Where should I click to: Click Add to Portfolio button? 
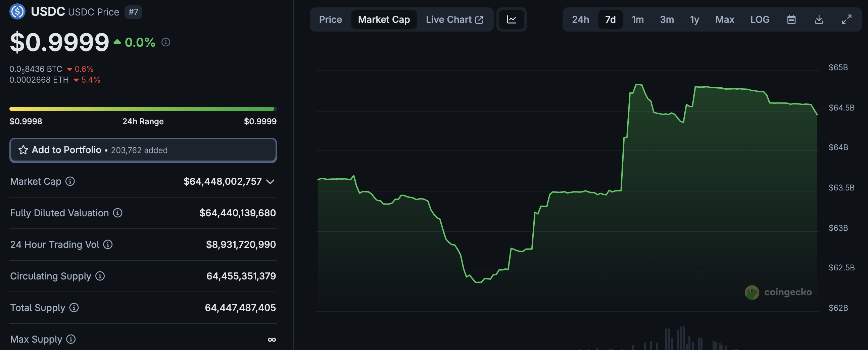143,150
